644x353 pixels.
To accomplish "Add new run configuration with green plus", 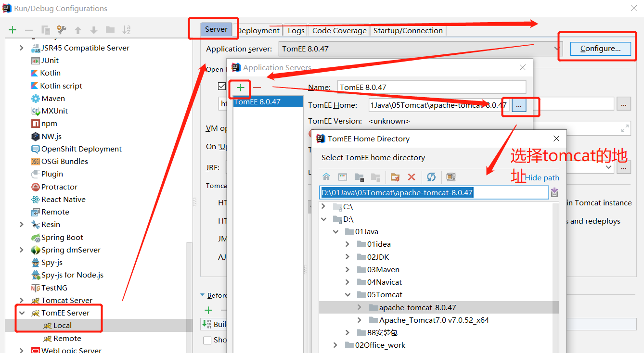I will coord(13,30).
